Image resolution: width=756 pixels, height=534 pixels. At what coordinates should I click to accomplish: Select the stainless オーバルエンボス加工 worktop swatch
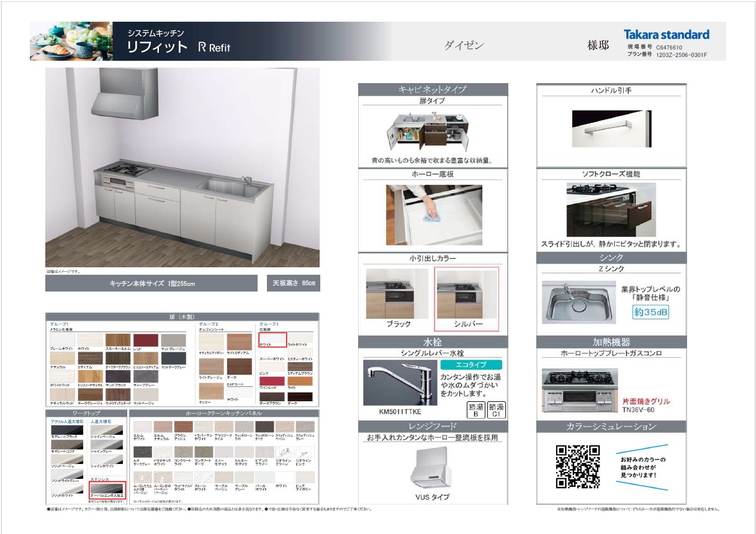[x=107, y=490]
